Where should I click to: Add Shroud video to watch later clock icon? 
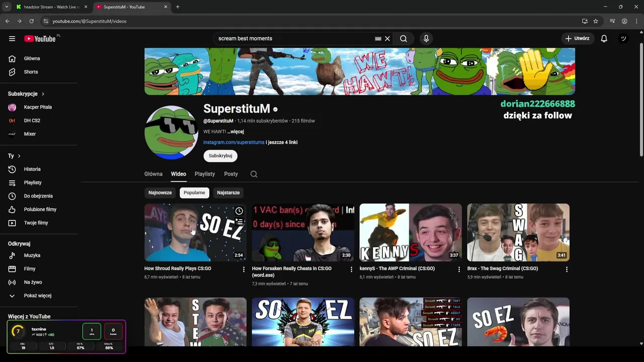click(x=239, y=211)
